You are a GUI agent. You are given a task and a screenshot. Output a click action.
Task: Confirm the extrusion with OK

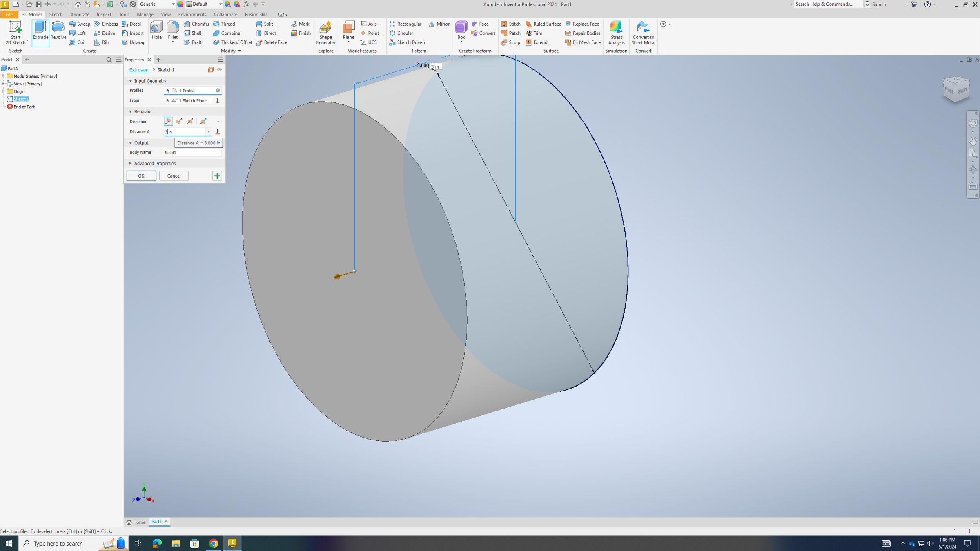141,176
